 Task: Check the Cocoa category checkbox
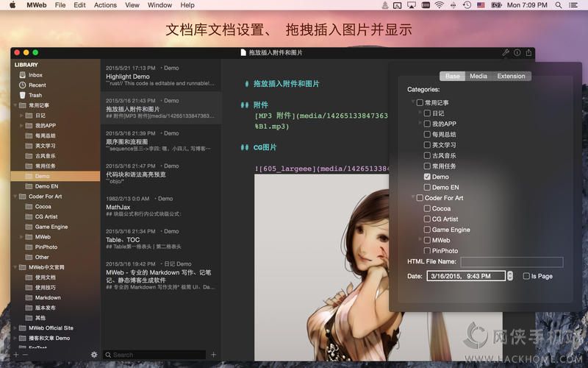[x=427, y=208]
